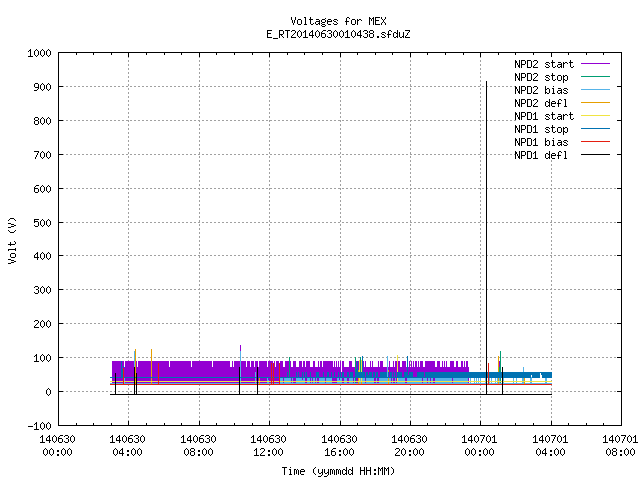The height and width of the screenshot is (480, 640).
Task: Click the light blue NPD2 bias legend line
Action: (x=595, y=90)
